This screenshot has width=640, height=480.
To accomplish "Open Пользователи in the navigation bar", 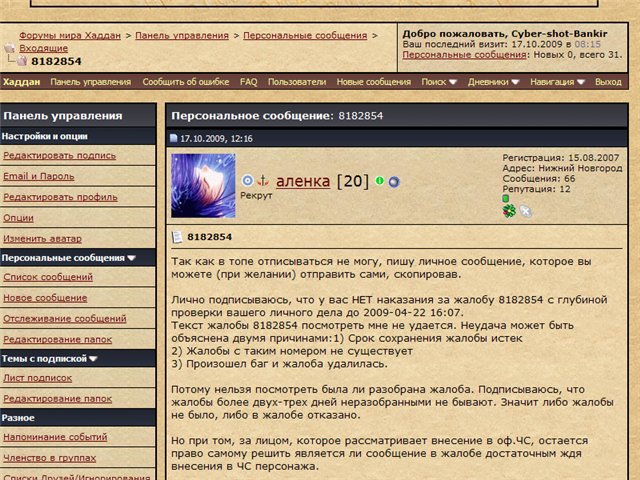I will (297, 82).
